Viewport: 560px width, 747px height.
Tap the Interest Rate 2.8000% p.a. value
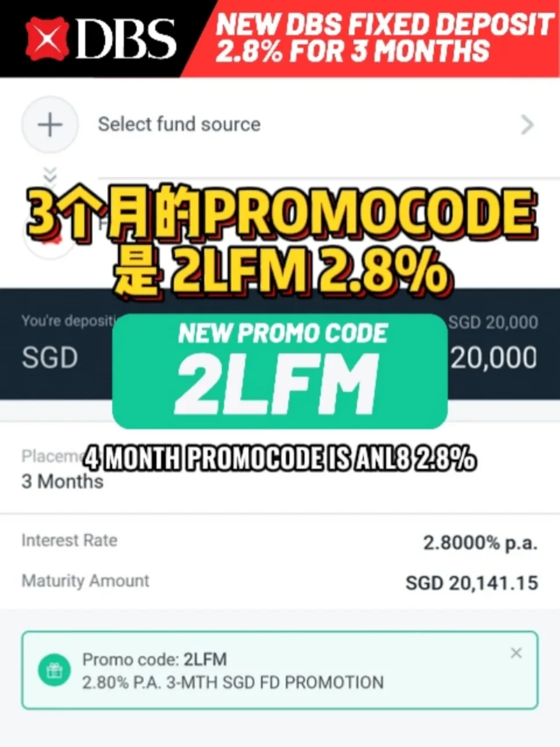(x=480, y=543)
